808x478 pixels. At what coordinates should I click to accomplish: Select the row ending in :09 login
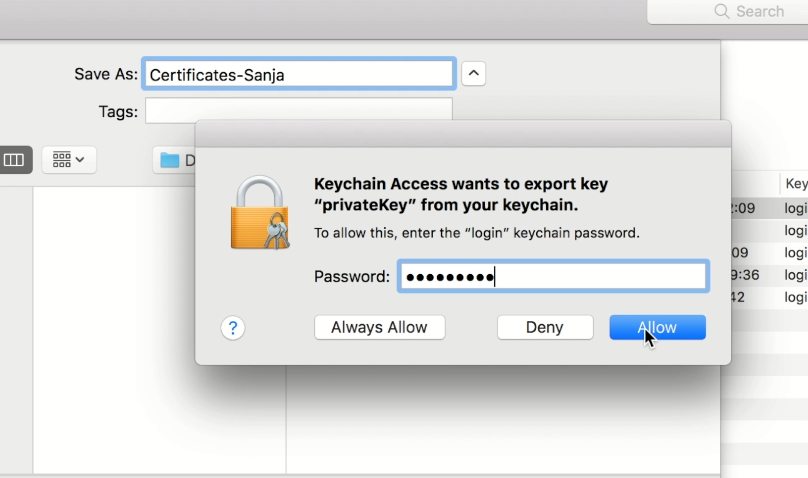769,208
